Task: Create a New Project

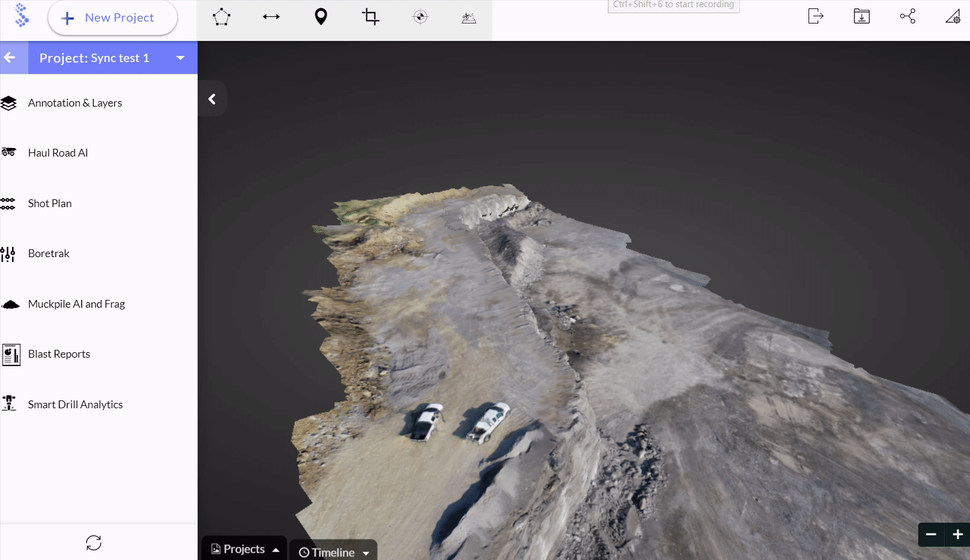Action: coord(112,18)
